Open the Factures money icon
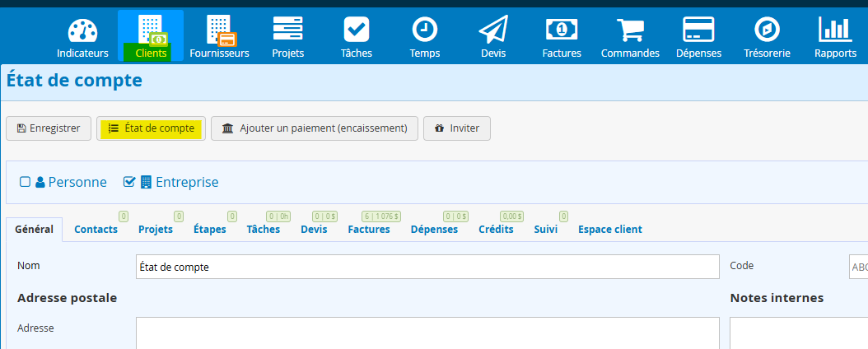Image resolution: width=868 pixels, height=349 pixels. [562, 31]
